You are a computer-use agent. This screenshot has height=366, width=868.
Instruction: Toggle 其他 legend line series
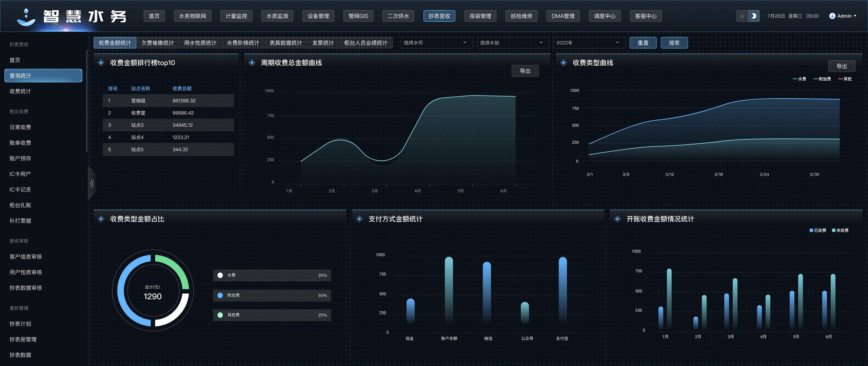coord(845,79)
